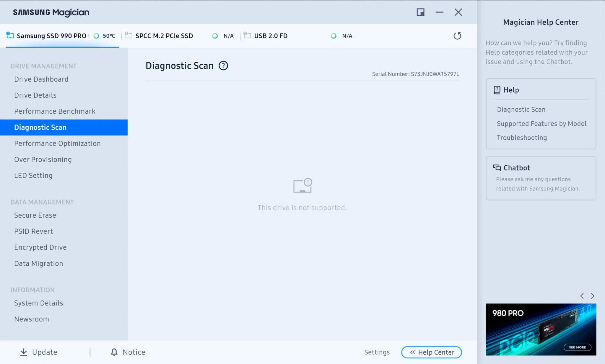605x364 pixels.
Task: Minimize the Samsung Magician window
Action: click(x=440, y=12)
